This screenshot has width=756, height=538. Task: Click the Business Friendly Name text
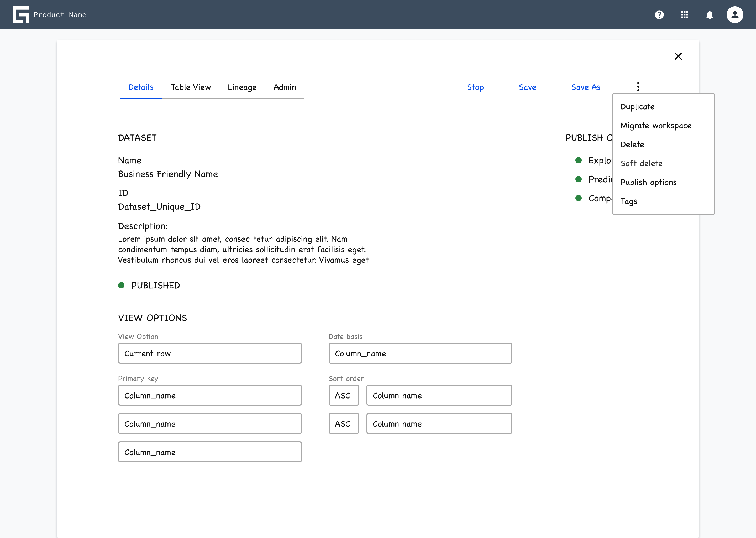pos(168,174)
